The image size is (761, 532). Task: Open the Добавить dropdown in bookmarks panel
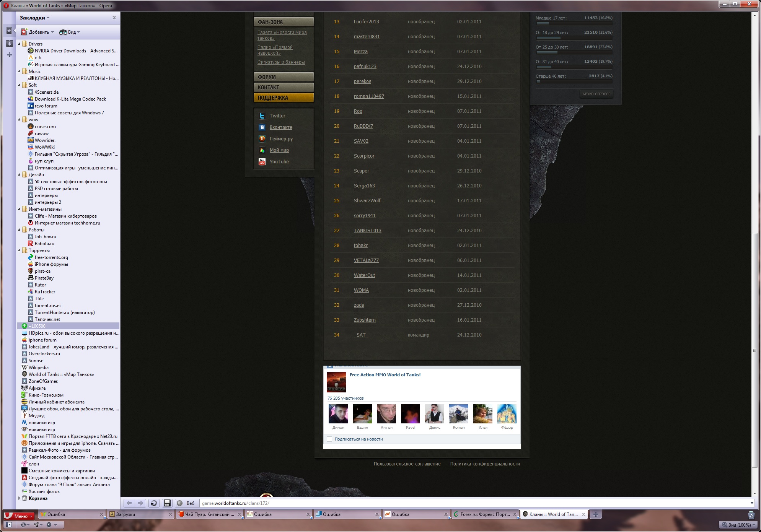click(38, 32)
